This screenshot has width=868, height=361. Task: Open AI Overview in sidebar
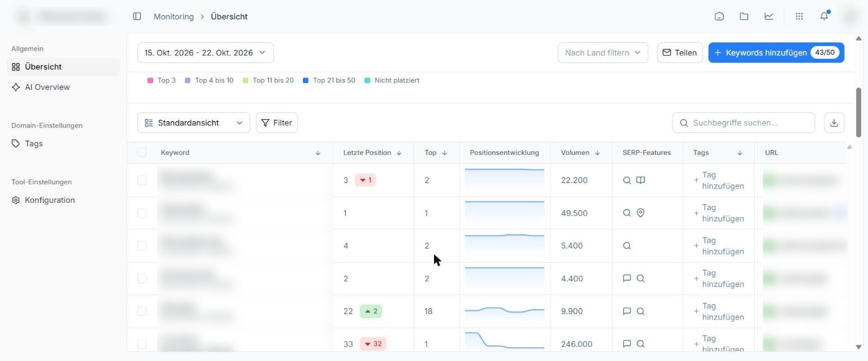(x=63, y=87)
